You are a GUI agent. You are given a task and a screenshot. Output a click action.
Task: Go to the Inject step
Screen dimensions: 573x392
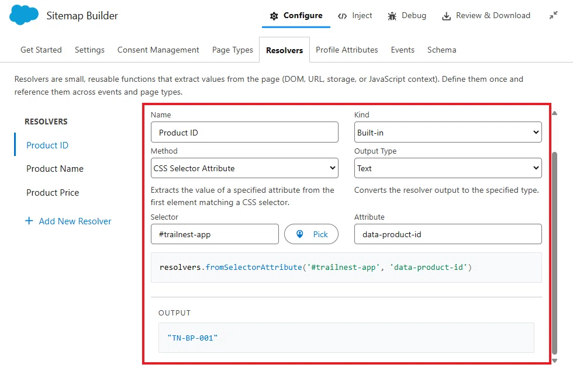tap(355, 16)
